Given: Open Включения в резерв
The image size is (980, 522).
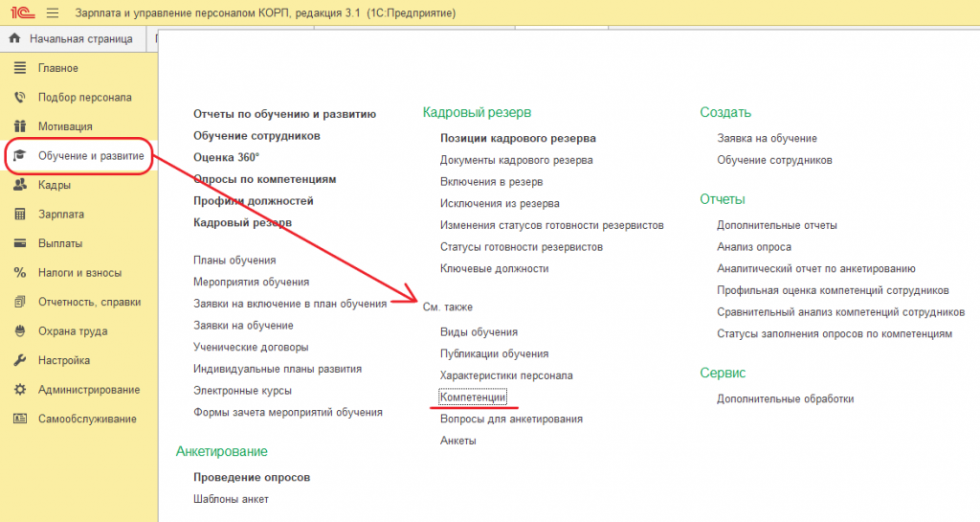Looking at the screenshot, I should click(x=491, y=182).
